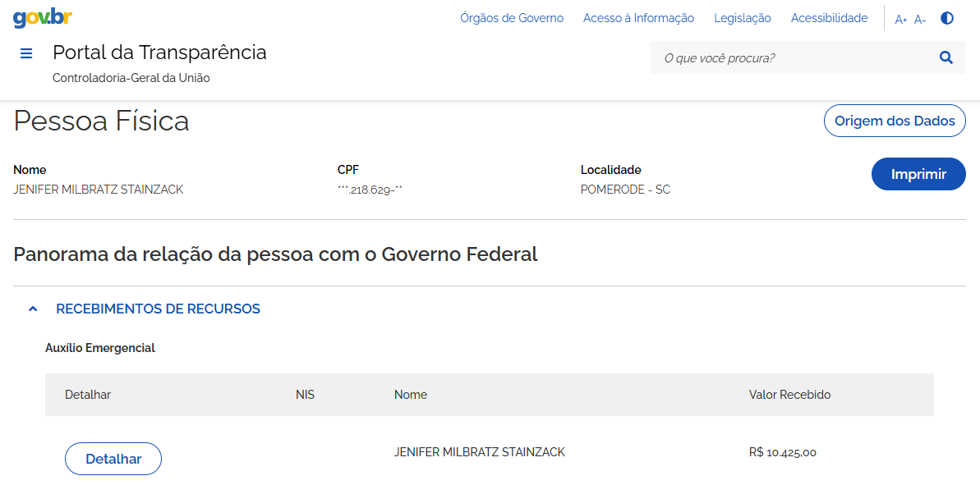
Task: Toggle high contrast mode
Action: pos(947,18)
